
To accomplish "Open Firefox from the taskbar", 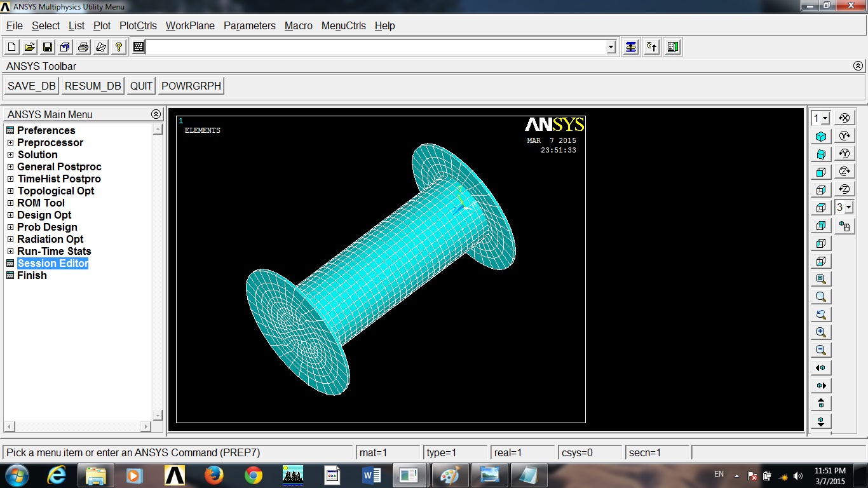I will [214, 475].
